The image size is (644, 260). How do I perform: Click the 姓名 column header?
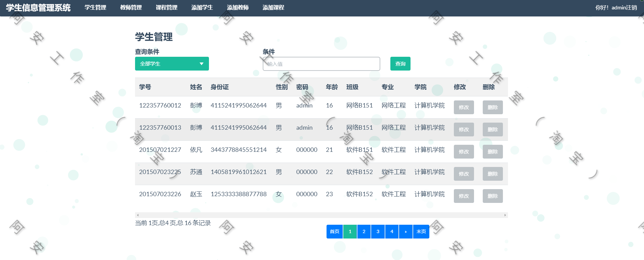tap(196, 87)
